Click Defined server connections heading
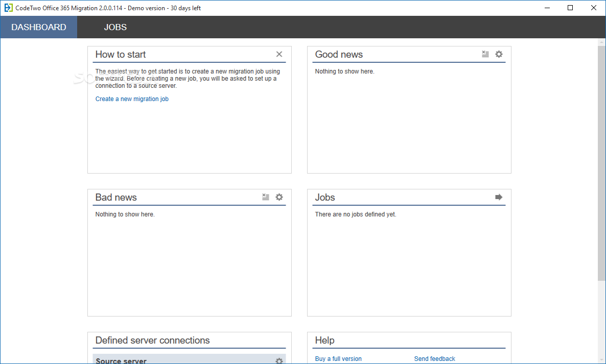Image resolution: width=606 pixels, height=364 pixels. click(152, 340)
